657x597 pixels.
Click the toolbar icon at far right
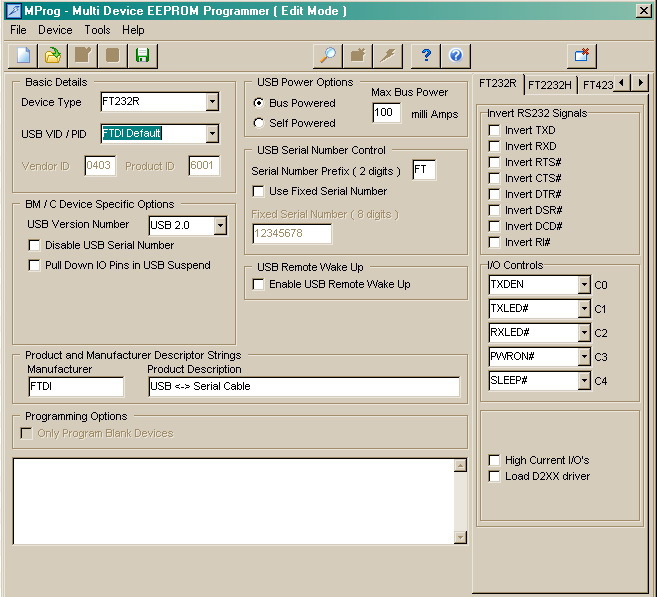point(581,55)
